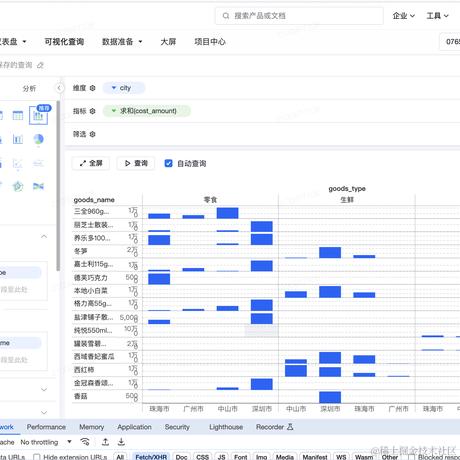Open the 项目中心 menu item

[x=210, y=42]
